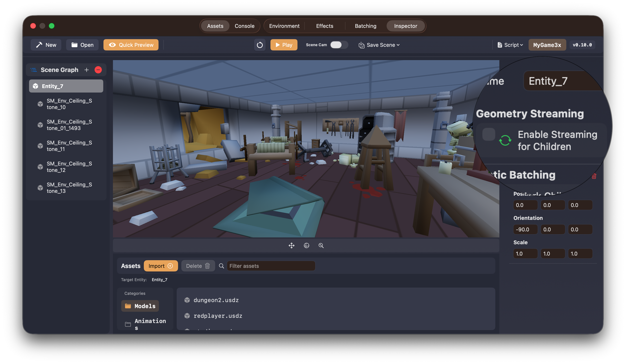Click the New project hammer icon
Screen dimensions: 626x364
pyautogui.click(x=40, y=45)
